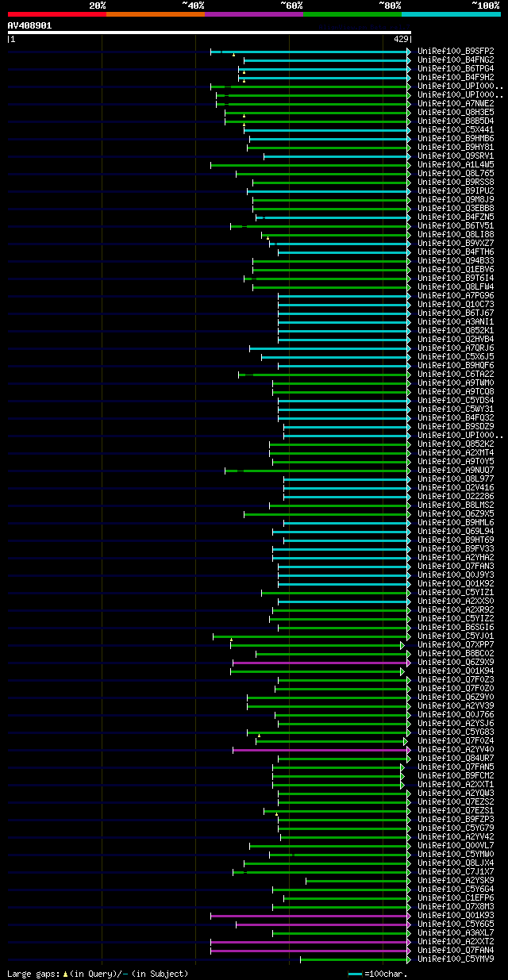Viewport: 508px width, 980px height.
Task: Select the UniRef100_B9SDZ9 label
Action: pos(456,426)
